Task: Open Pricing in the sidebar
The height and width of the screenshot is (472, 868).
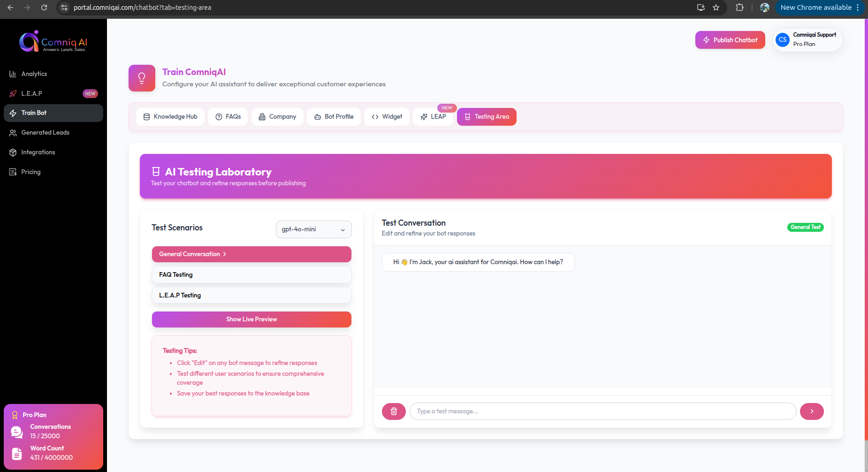Action: [53, 172]
